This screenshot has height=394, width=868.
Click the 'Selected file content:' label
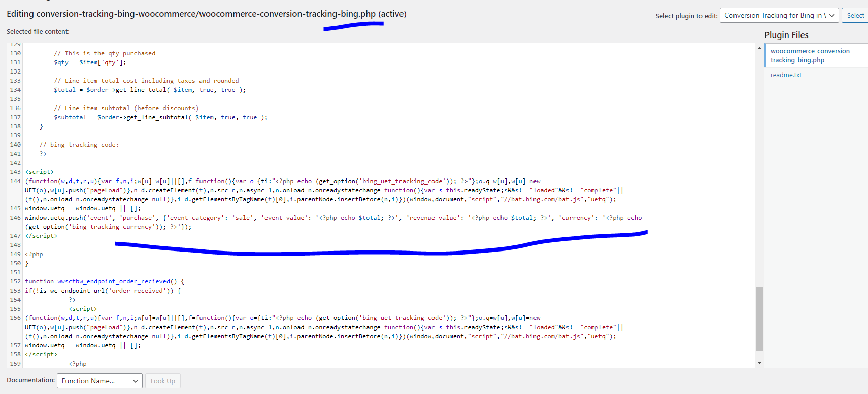click(38, 31)
